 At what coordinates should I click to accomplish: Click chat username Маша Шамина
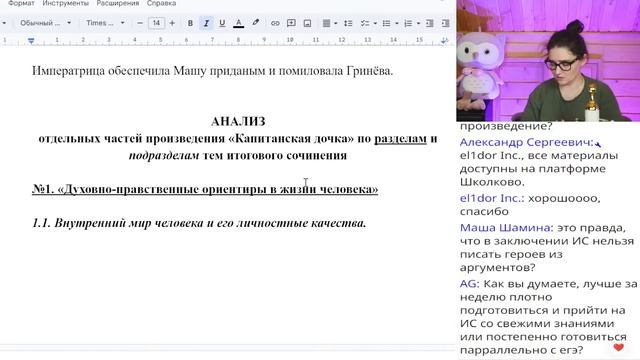[x=507, y=227]
